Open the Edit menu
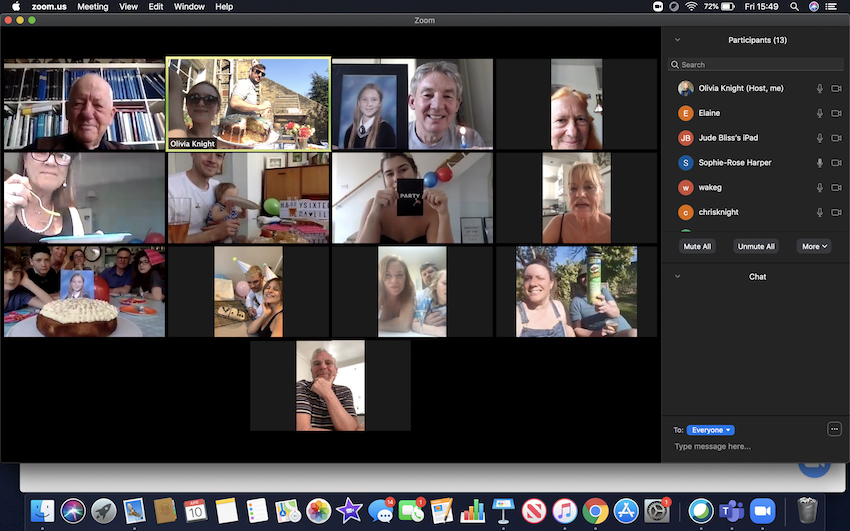 tap(156, 7)
